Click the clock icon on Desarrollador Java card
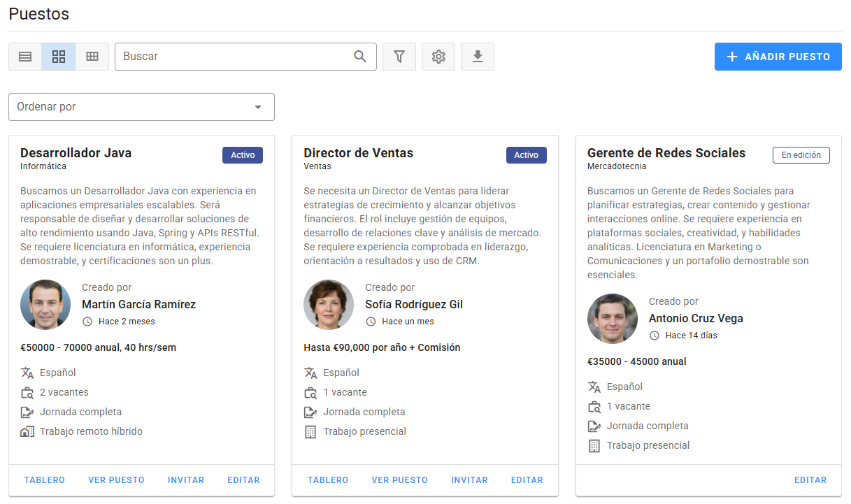851x504 pixels. [x=86, y=321]
